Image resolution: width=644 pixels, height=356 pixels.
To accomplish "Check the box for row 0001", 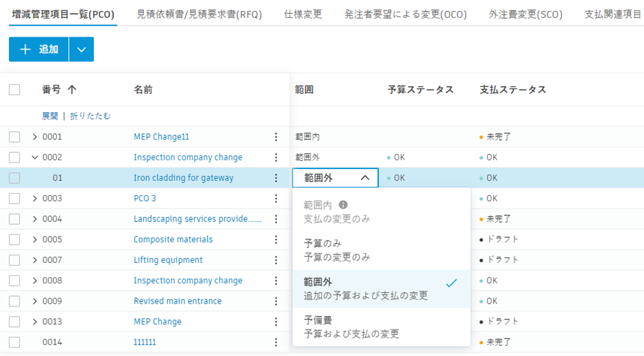I will point(14,137).
